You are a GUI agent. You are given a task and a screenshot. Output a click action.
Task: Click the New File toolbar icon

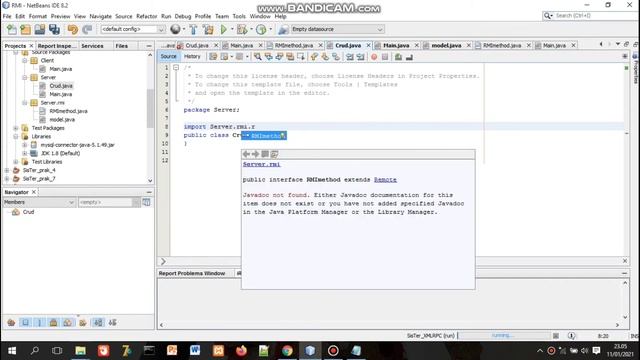point(12,29)
